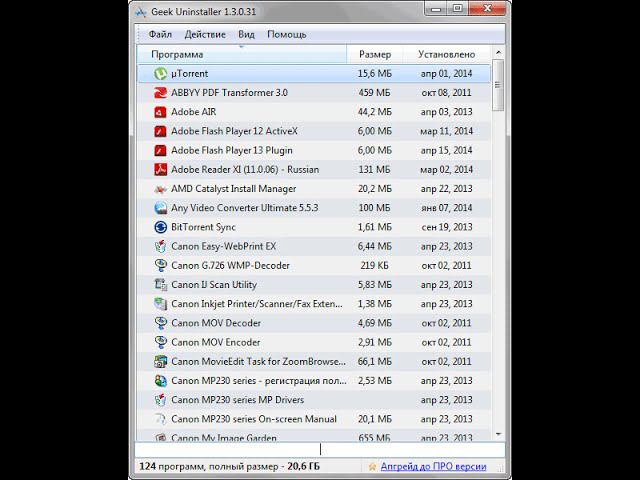Open the Действие menu
Screen dimensions: 640x480
click(x=205, y=34)
